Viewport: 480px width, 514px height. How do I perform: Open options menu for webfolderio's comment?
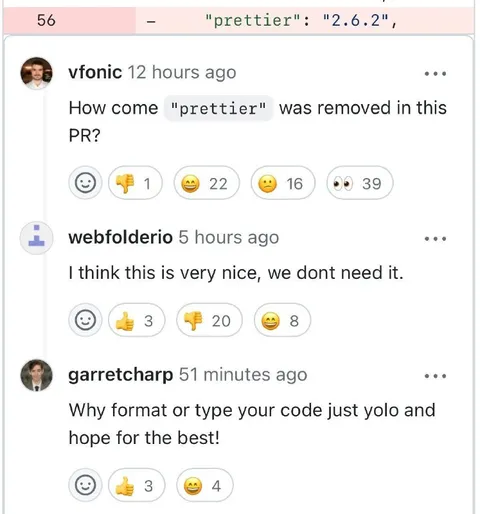435,239
